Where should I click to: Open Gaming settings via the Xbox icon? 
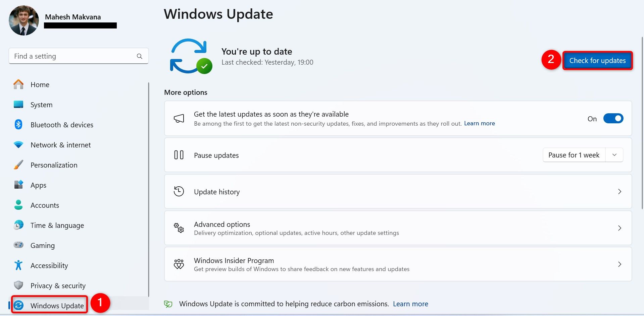tap(18, 245)
